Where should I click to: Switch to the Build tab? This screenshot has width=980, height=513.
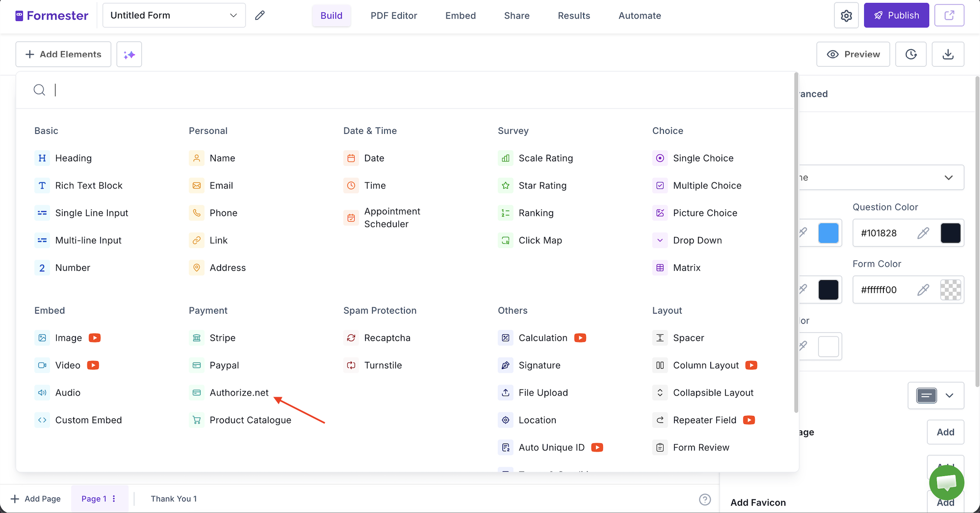332,16
